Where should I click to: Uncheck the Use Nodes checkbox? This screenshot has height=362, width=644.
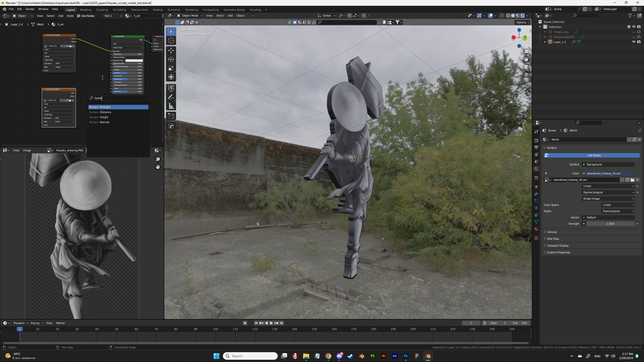(x=78, y=16)
